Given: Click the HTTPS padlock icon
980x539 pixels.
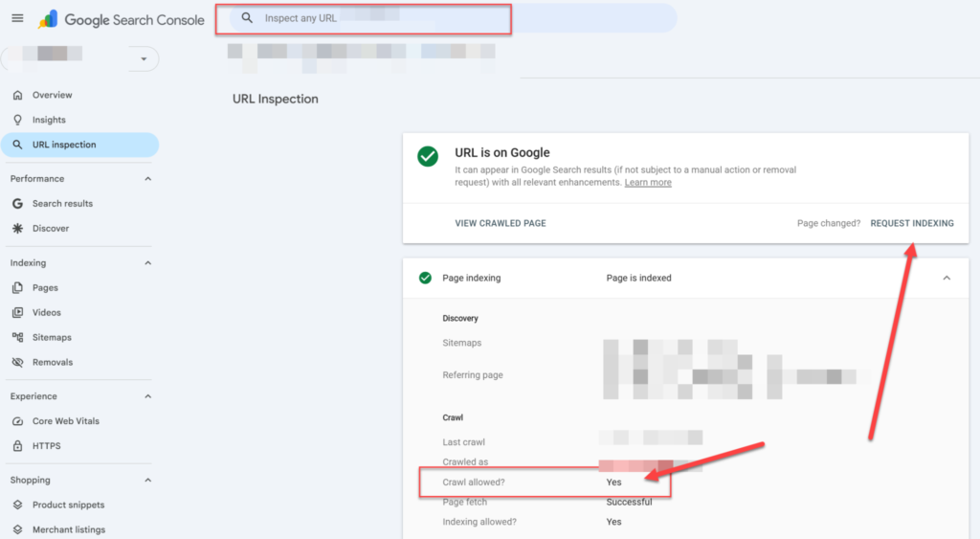Looking at the screenshot, I should click(x=17, y=446).
